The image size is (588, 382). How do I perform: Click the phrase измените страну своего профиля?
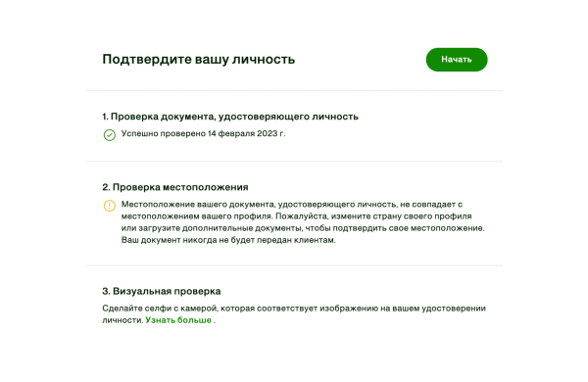pos(401,216)
